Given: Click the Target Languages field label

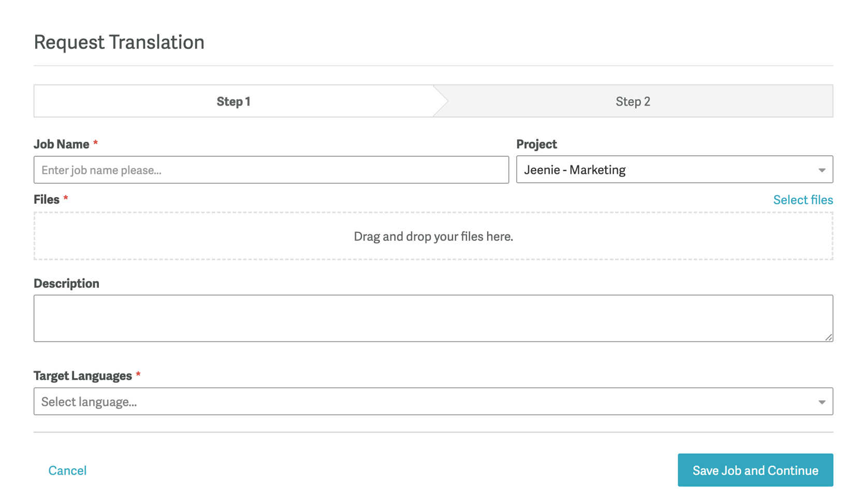Looking at the screenshot, I should (x=83, y=376).
